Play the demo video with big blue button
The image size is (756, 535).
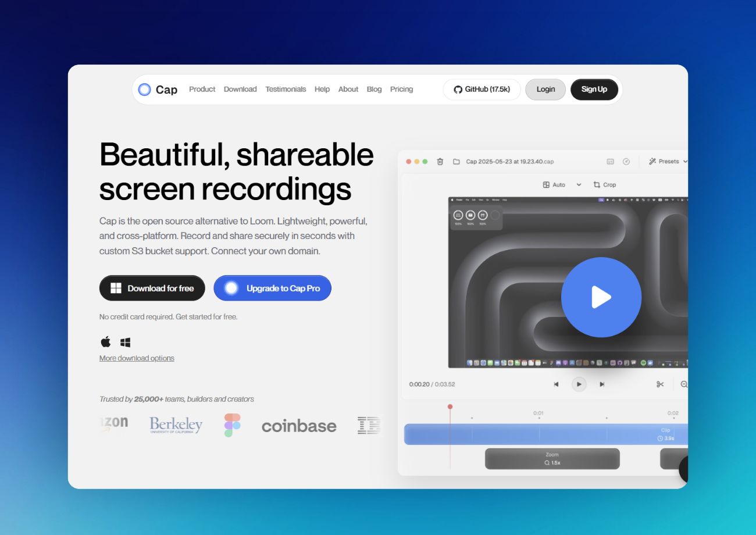pyautogui.click(x=601, y=297)
